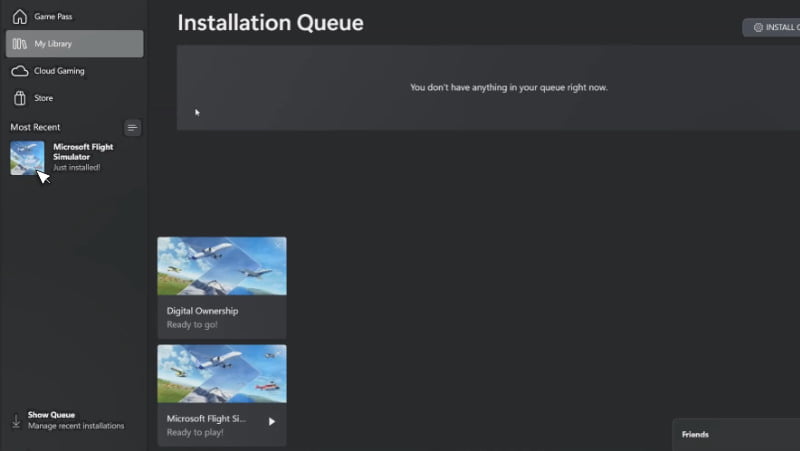800x451 pixels.
Task: Click the Digital Ownership card title
Action: (x=202, y=311)
